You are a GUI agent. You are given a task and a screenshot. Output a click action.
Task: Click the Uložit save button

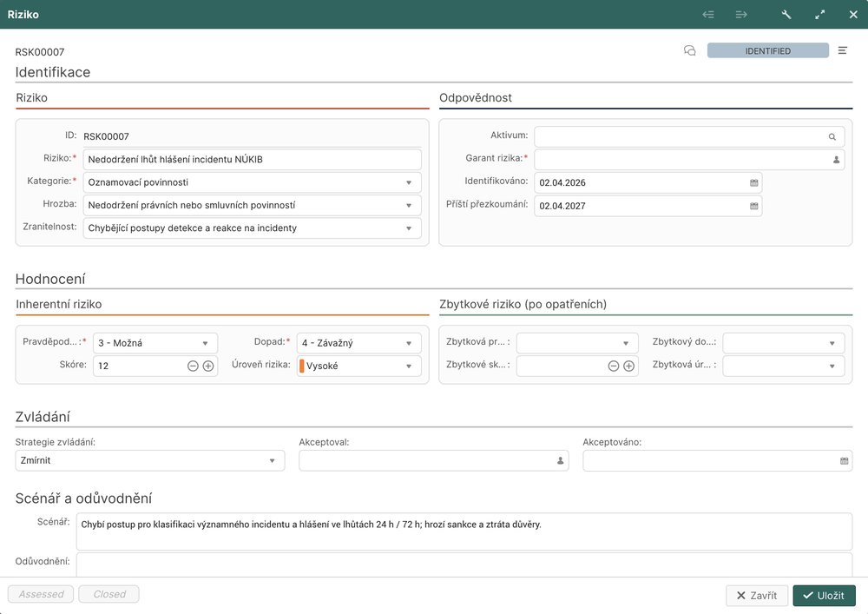(x=824, y=596)
